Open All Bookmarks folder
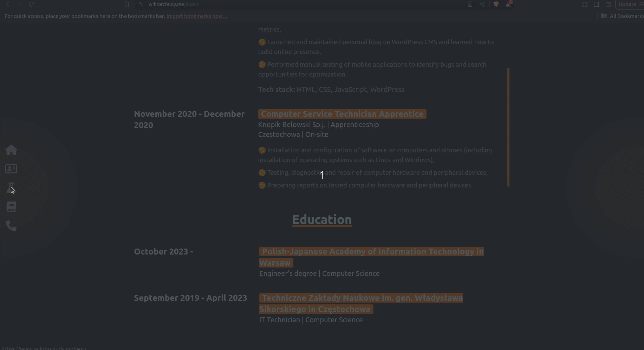The width and height of the screenshot is (644, 350). (622, 16)
